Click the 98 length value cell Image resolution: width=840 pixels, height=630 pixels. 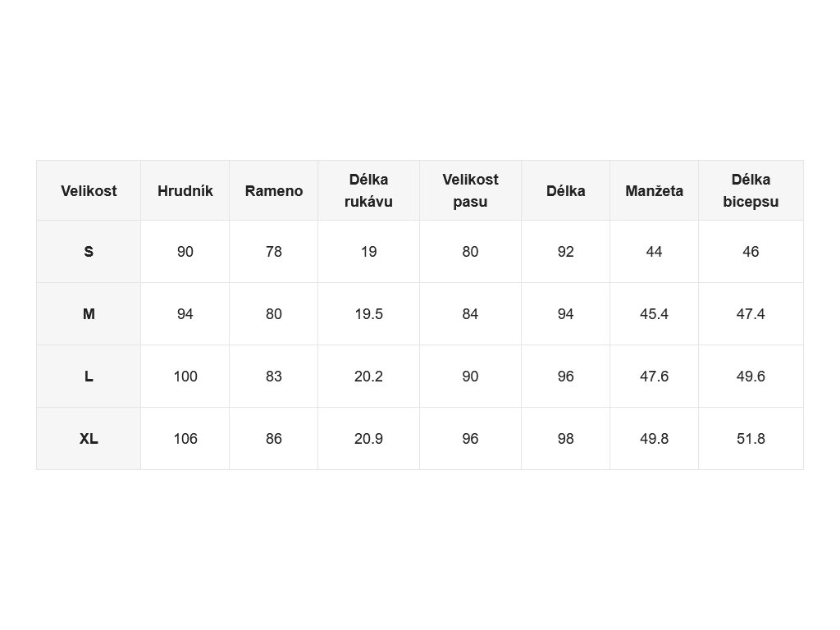click(566, 439)
